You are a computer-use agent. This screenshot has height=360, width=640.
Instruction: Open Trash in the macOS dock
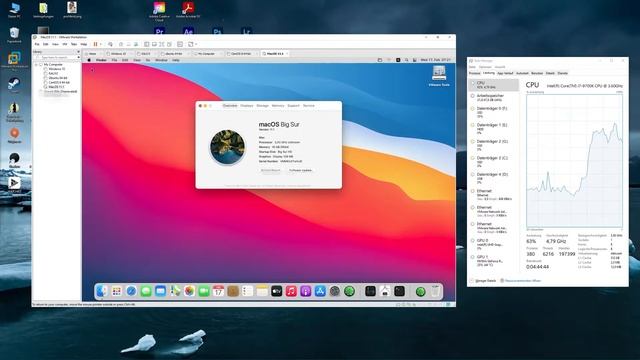pos(436,291)
